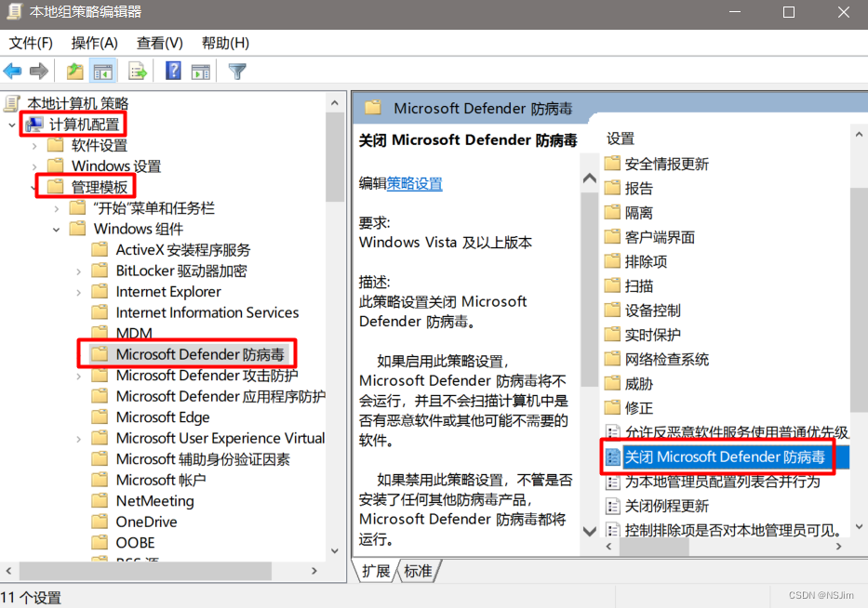Viewport: 868px width, 608px height.
Task: Open the 操作(A) menu
Action: pos(95,43)
